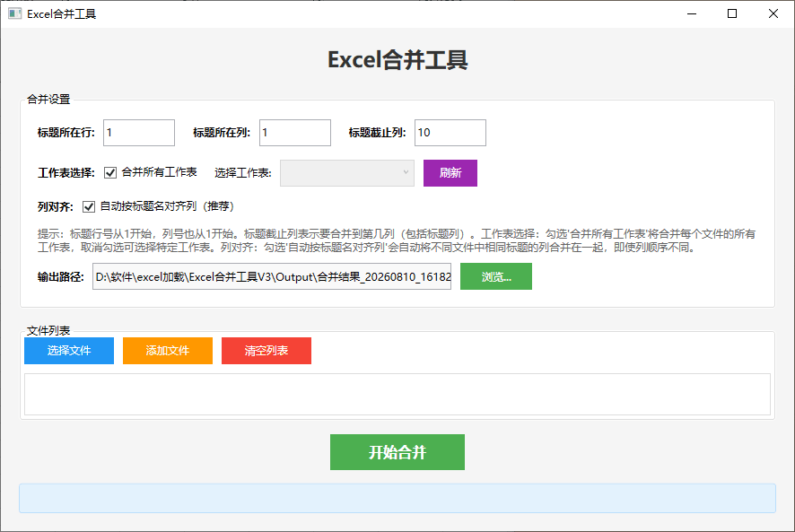Click the red 清空列表 button
The image size is (795, 532).
[x=266, y=351]
